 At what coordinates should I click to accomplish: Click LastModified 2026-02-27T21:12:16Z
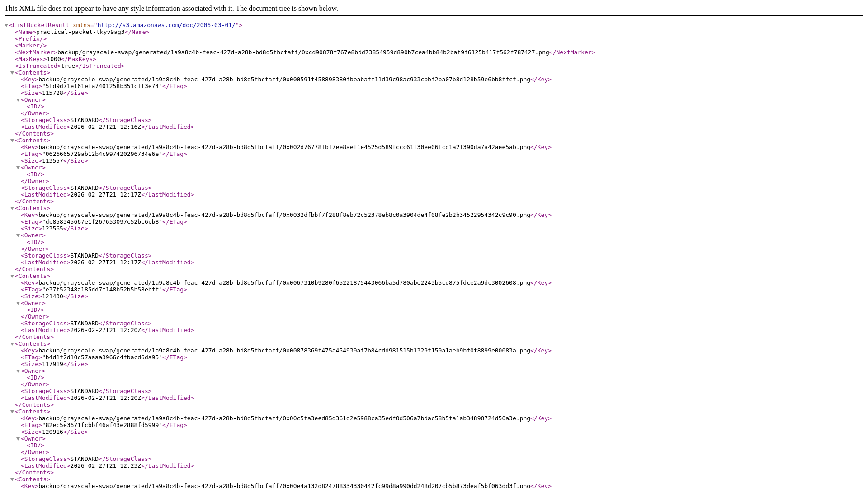coord(106,127)
